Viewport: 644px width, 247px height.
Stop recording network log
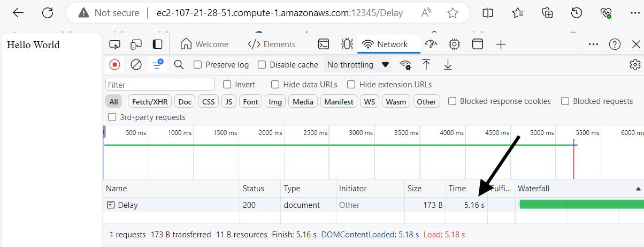point(114,65)
